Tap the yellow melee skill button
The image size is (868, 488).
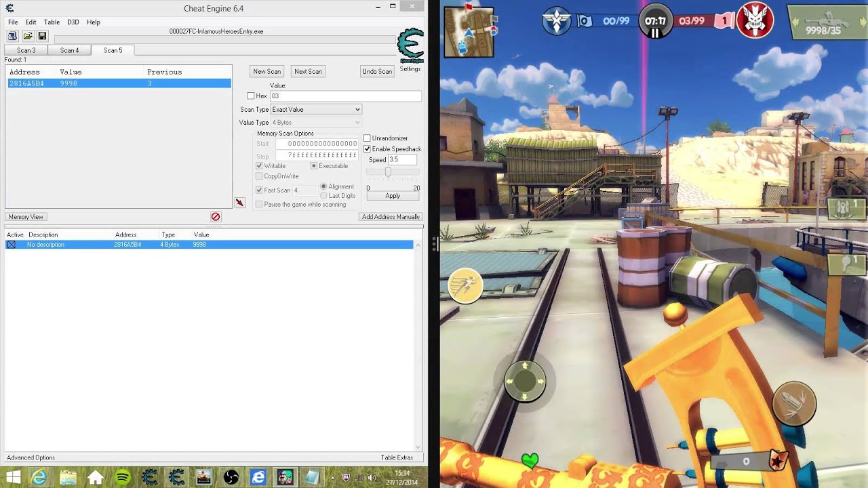point(465,285)
